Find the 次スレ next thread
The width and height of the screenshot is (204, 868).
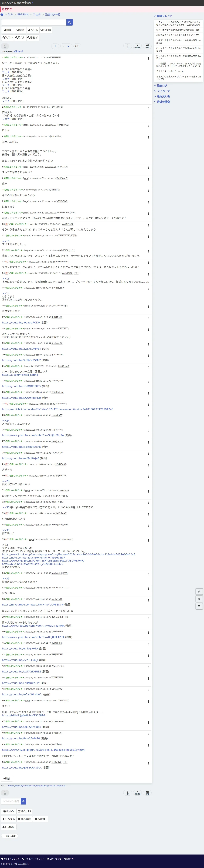(8, 37)
